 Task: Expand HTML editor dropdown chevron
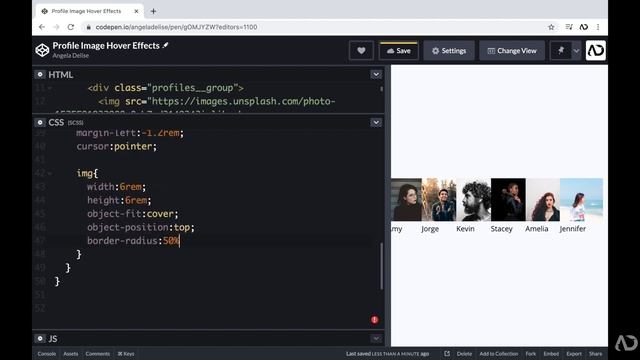(376, 74)
